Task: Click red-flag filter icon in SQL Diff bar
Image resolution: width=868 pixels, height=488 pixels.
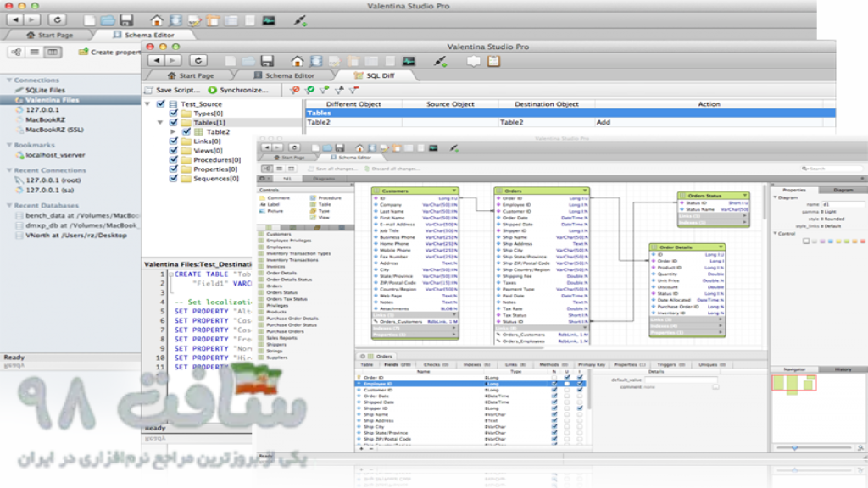Action: pos(353,90)
